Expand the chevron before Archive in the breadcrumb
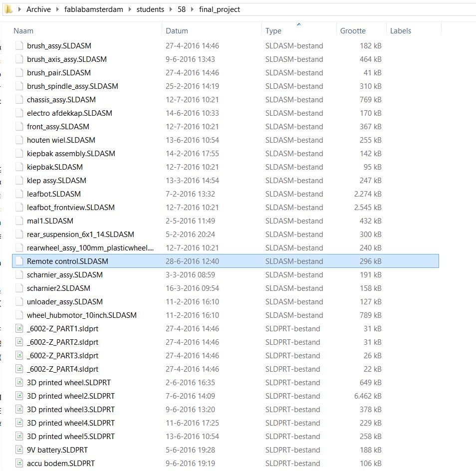Image resolution: width=476 pixels, height=471 pixels. (19, 9)
